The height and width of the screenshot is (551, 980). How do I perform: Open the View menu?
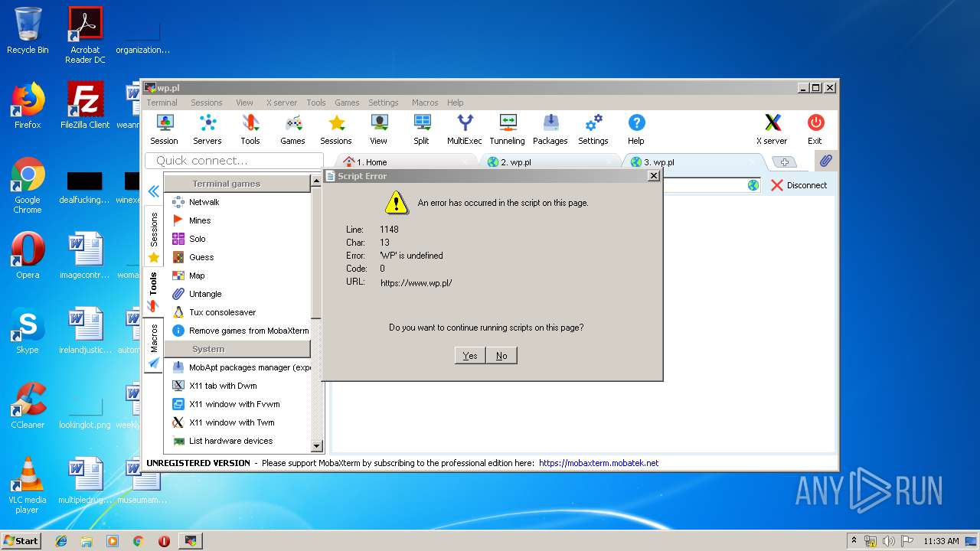tap(244, 103)
